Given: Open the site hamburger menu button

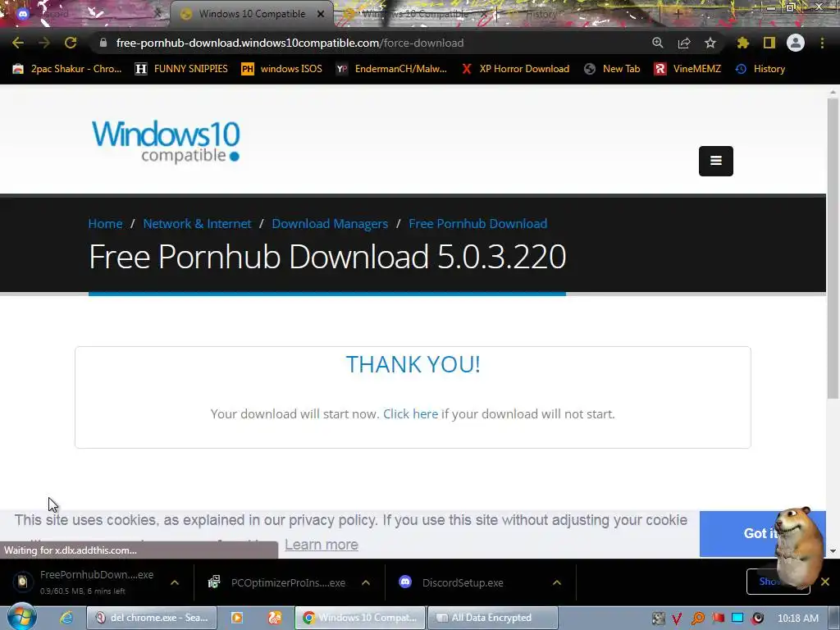Looking at the screenshot, I should click(x=715, y=161).
